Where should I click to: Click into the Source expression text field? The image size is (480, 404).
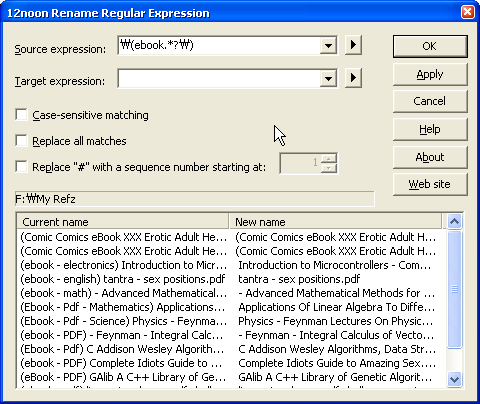click(219, 45)
